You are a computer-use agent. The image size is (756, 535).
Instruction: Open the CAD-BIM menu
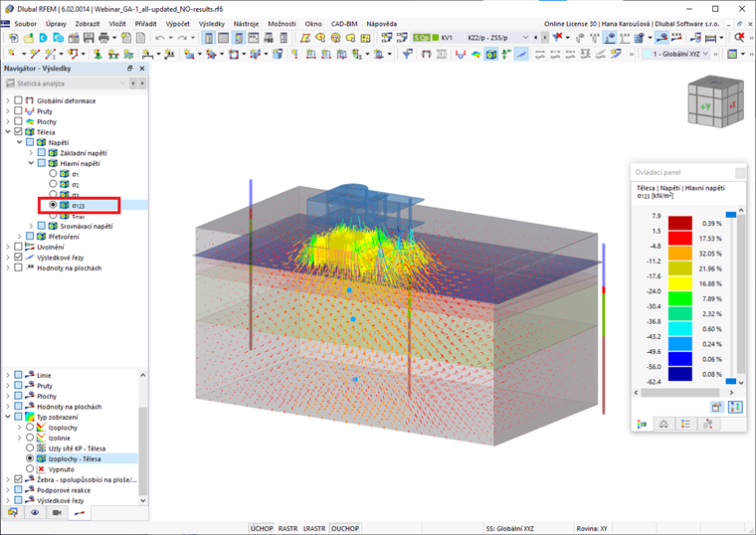pos(344,24)
